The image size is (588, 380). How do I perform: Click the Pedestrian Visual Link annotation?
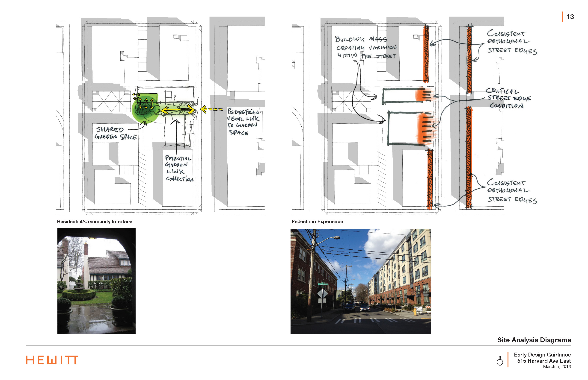click(x=243, y=122)
